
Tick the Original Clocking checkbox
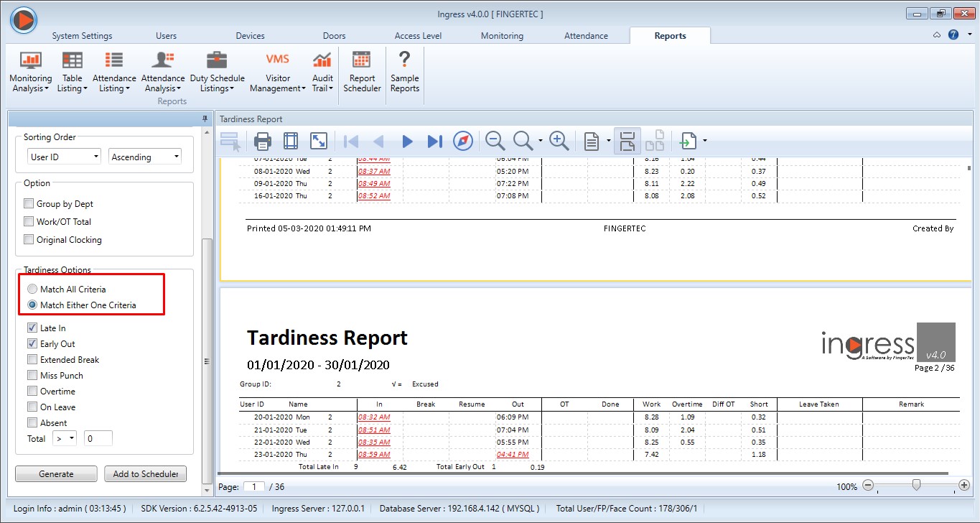tap(29, 240)
